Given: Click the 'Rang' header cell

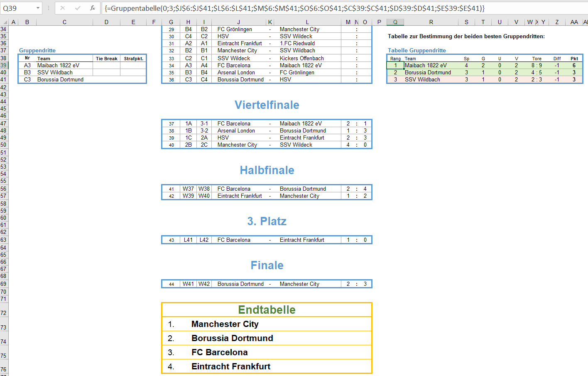Looking at the screenshot, I should pos(395,59).
